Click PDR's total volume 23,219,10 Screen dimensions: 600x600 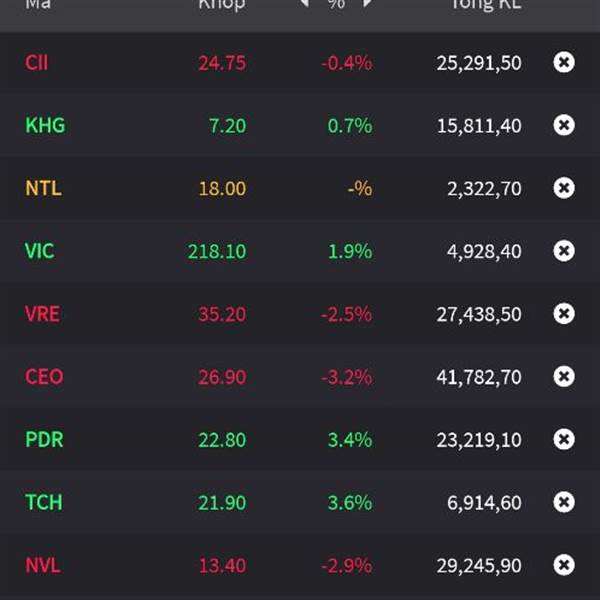pos(478,439)
